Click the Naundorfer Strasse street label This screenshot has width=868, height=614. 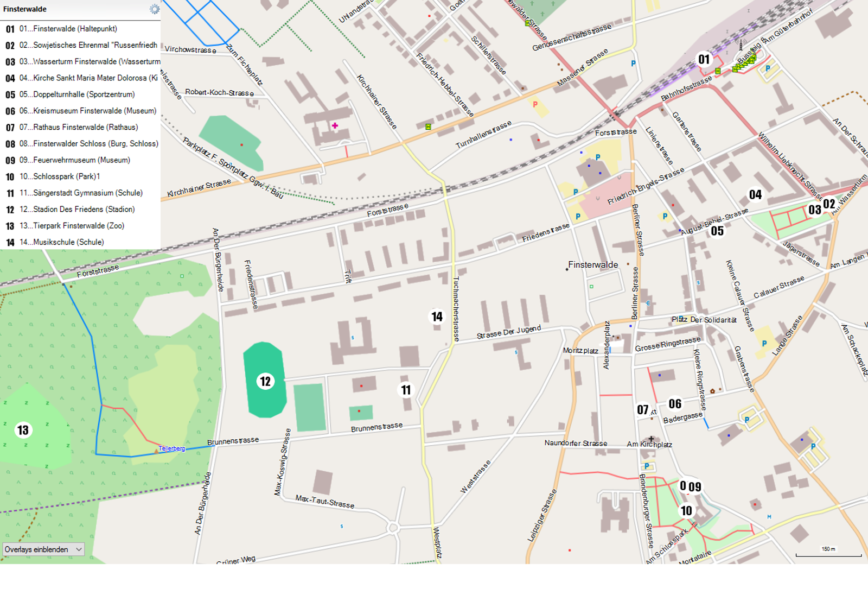[576, 443]
